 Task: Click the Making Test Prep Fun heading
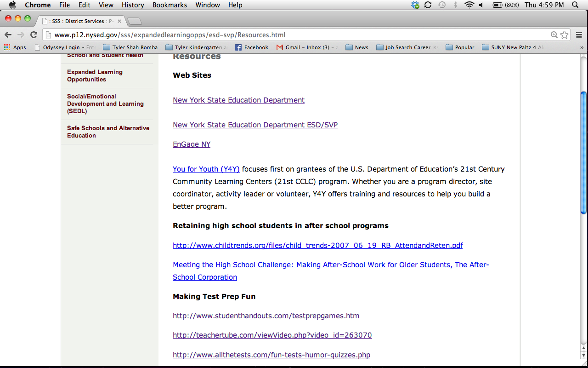click(214, 296)
